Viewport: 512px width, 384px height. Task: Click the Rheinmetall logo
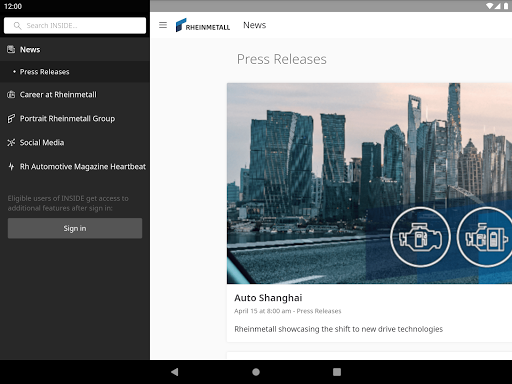point(203,25)
